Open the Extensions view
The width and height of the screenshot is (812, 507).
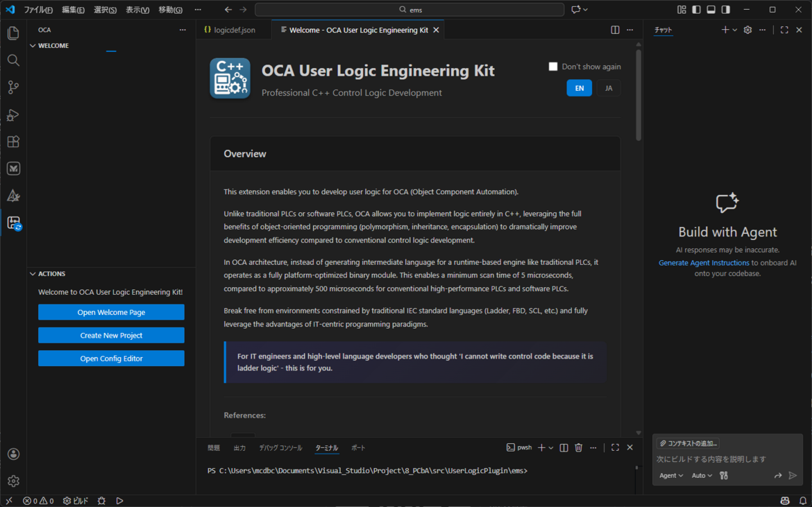pyautogui.click(x=13, y=141)
